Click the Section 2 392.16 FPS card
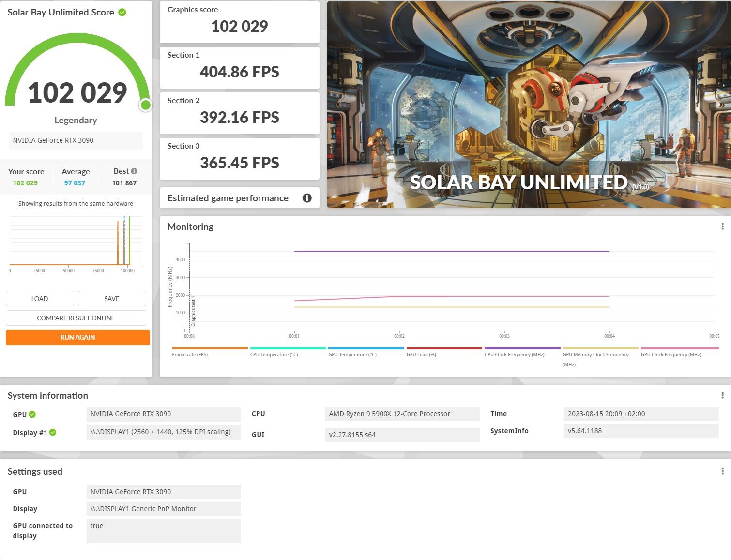 (x=240, y=113)
